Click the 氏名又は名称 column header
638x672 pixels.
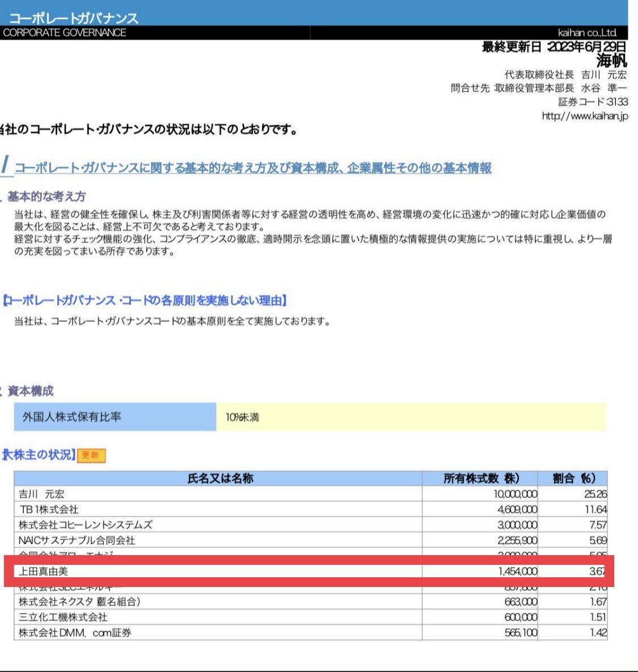(220, 479)
